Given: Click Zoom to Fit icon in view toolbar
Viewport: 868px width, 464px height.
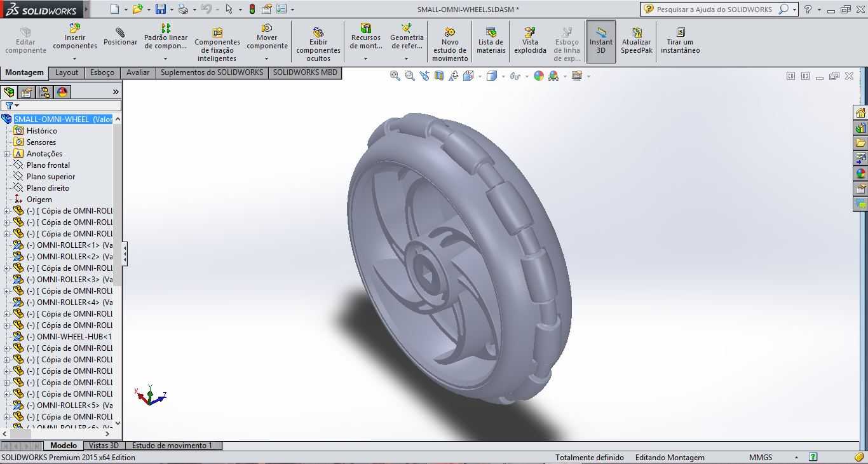Looking at the screenshot, I should click(x=395, y=76).
